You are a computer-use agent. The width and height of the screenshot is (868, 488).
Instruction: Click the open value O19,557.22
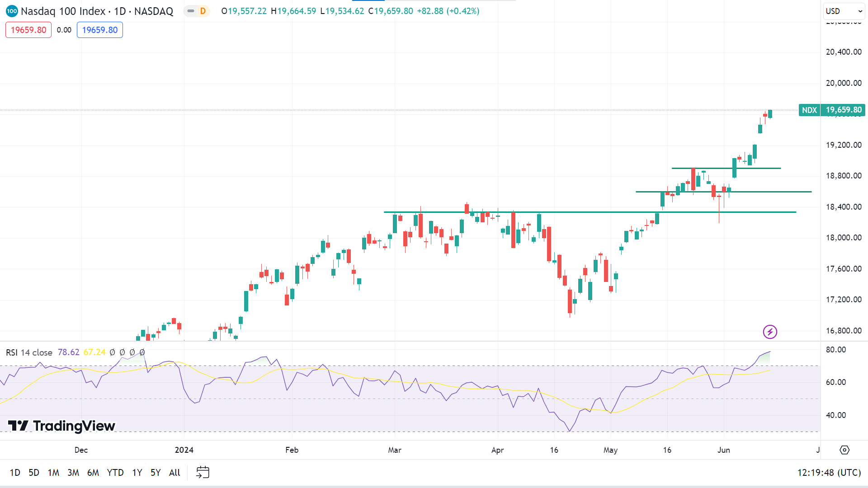pos(244,11)
